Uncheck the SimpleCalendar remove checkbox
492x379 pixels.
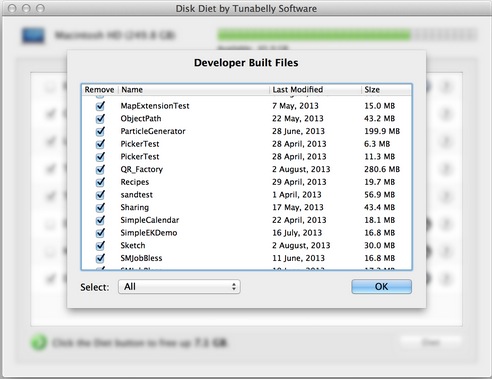pyautogui.click(x=100, y=220)
